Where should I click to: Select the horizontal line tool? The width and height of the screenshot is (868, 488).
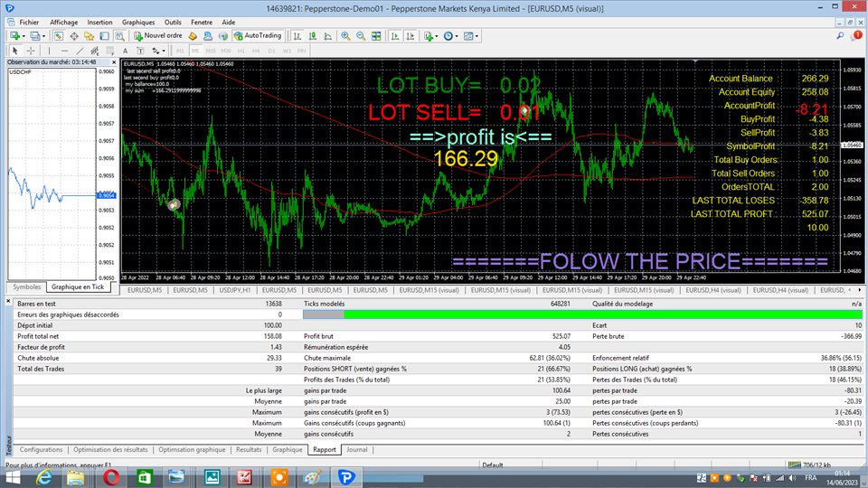pos(64,51)
